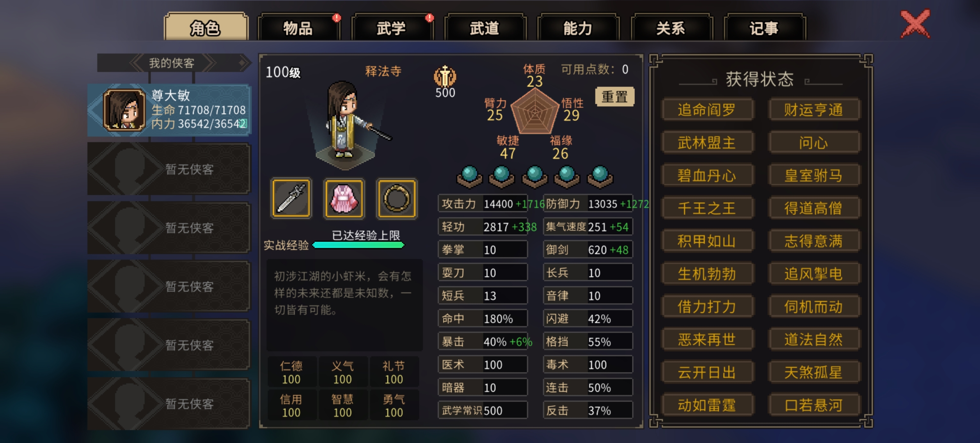
Task: Select 尊大敏 character portrait
Action: 124,110
